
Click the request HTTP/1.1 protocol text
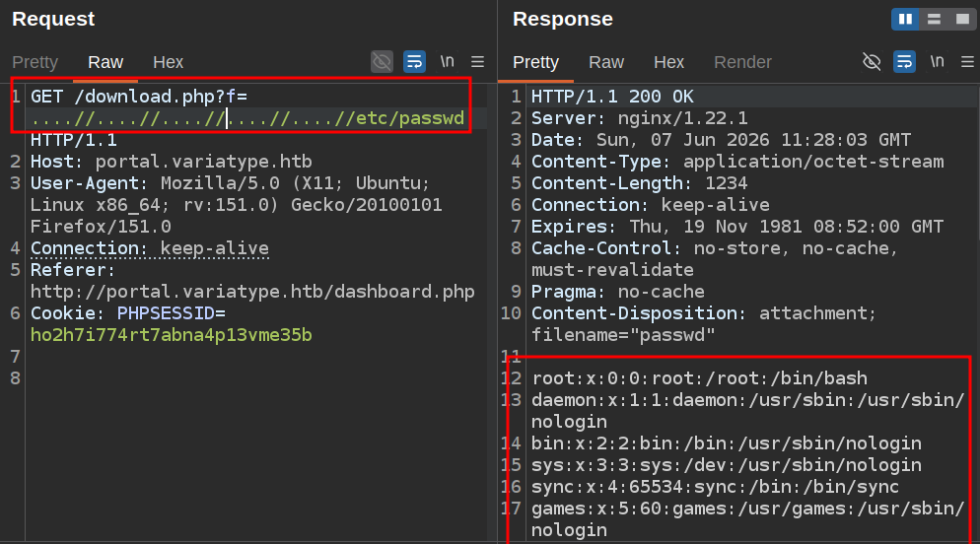point(74,140)
